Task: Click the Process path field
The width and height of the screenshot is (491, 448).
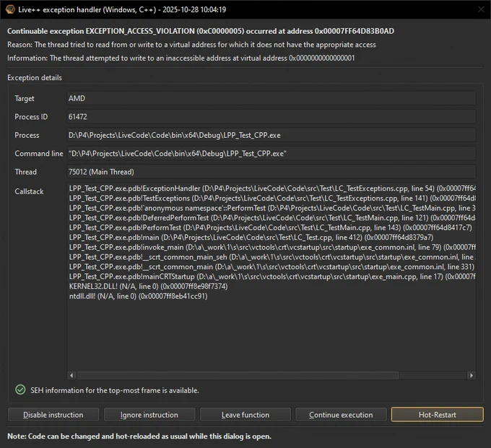Action: pyautogui.click(x=271, y=135)
